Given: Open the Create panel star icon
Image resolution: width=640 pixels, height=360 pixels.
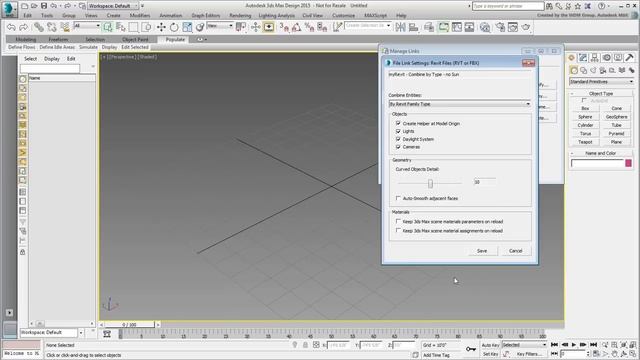Looking at the screenshot, I should (x=571, y=58).
